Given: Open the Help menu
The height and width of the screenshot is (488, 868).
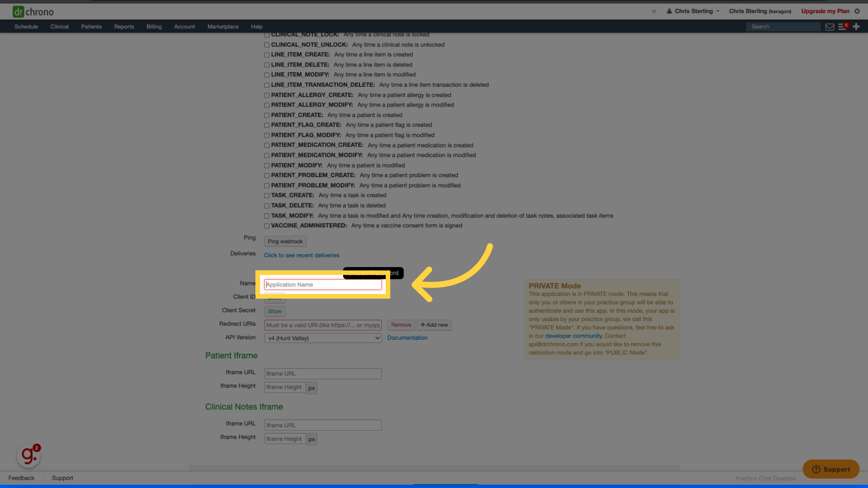Looking at the screenshot, I should 257,27.
